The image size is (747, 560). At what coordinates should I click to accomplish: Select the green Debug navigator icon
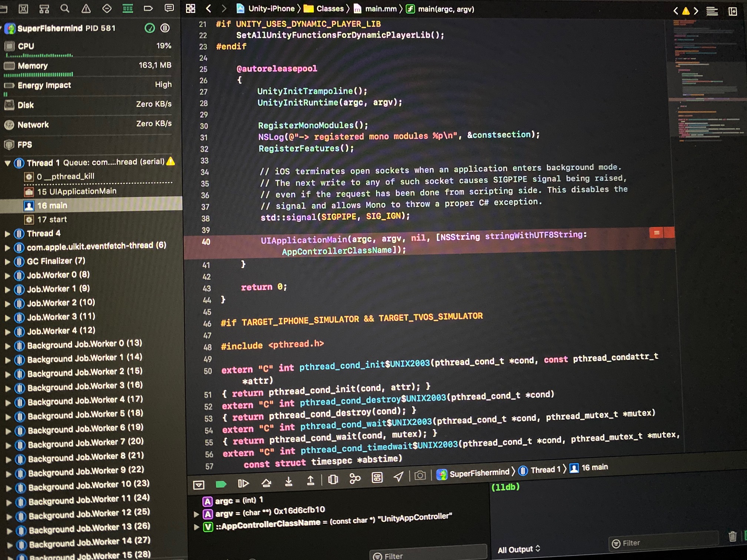click(x=127, y=9)
